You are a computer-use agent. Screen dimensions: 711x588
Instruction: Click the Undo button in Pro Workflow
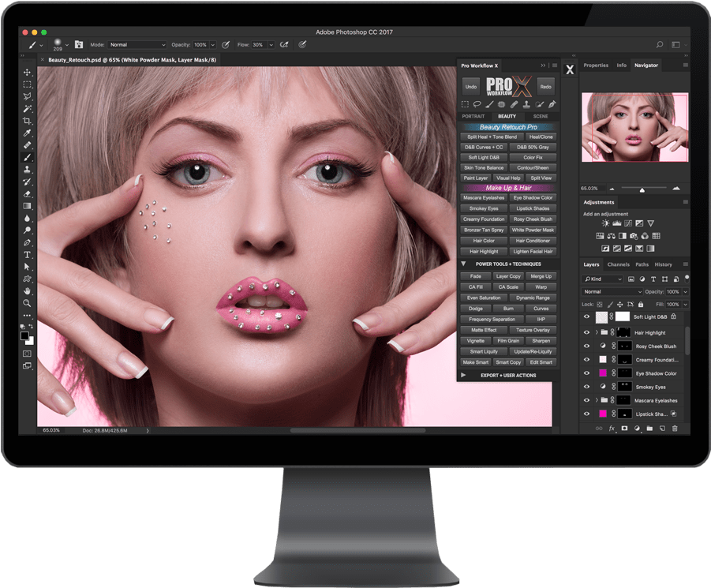pos(470,86)
